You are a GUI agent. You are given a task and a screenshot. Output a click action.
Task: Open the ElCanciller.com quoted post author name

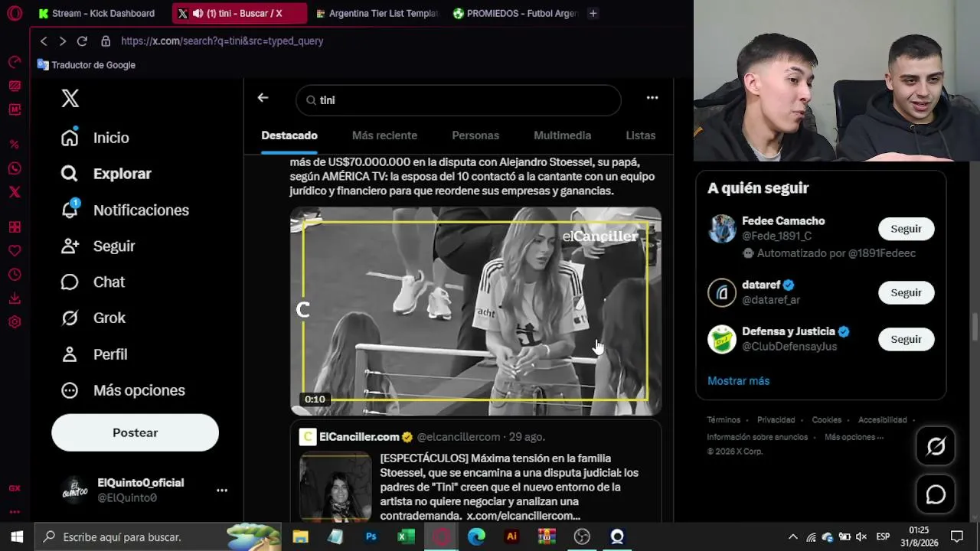[x=359, y=437]
